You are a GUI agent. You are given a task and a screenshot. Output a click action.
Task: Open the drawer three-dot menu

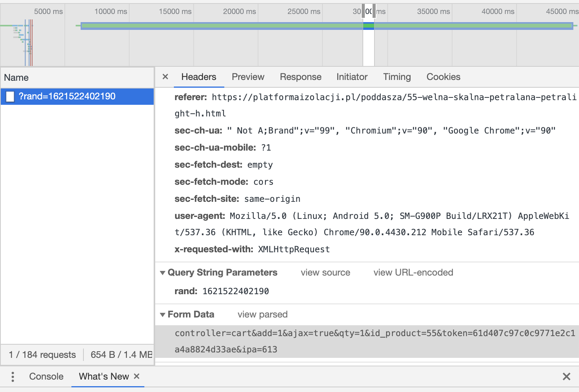pyautogui.click(x=13, y=376)
